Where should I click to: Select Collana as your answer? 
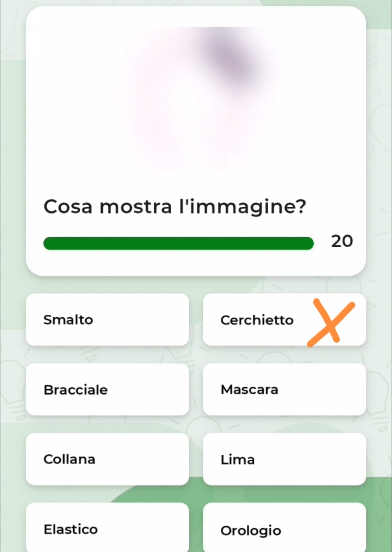point(107,459)
